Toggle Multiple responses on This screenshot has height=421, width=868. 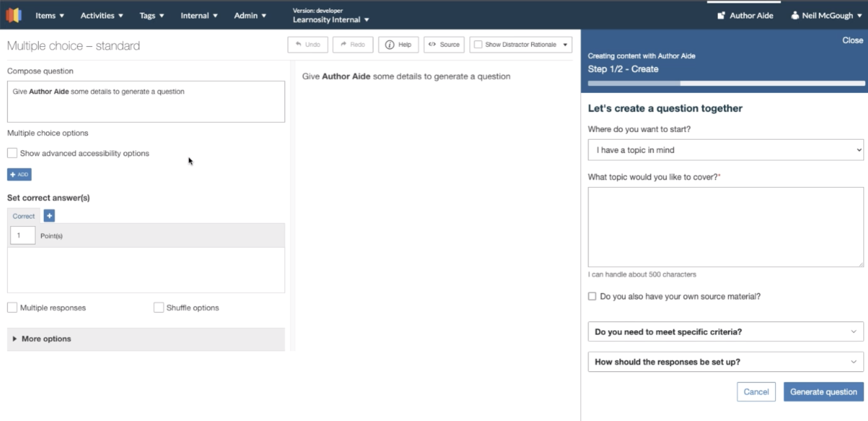pos(12,308)
